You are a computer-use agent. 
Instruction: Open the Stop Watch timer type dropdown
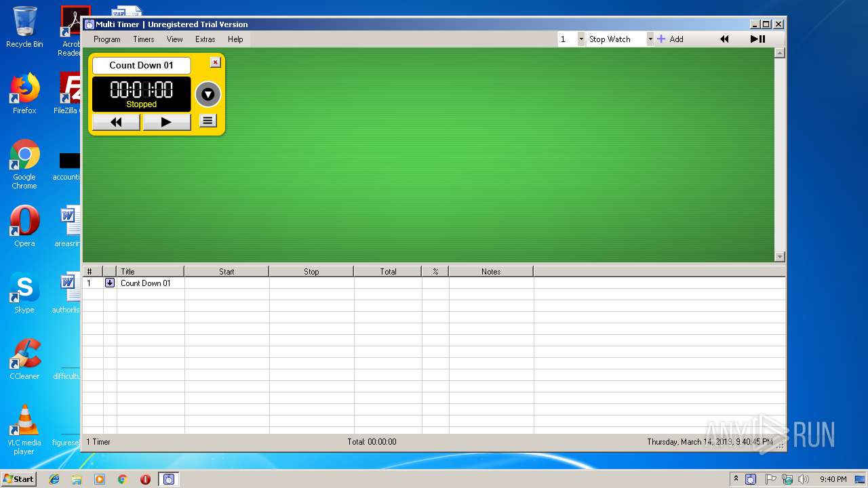coord(650,39)
